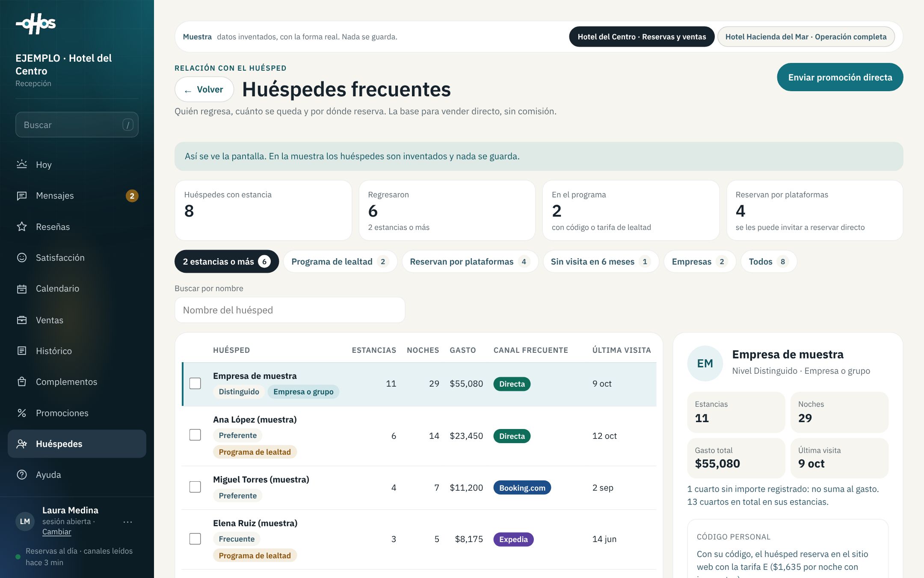Click the 14 jun last visit cell

click(x=604, y=539)
